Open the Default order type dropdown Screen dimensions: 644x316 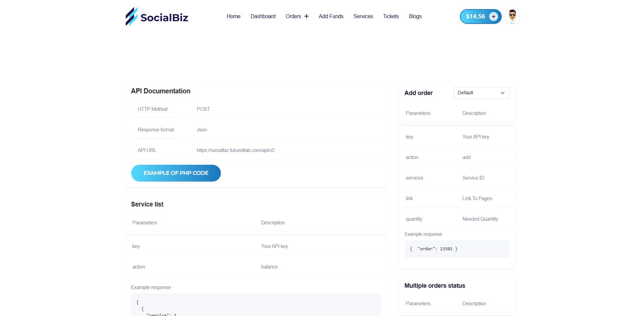tap(481, 93)
